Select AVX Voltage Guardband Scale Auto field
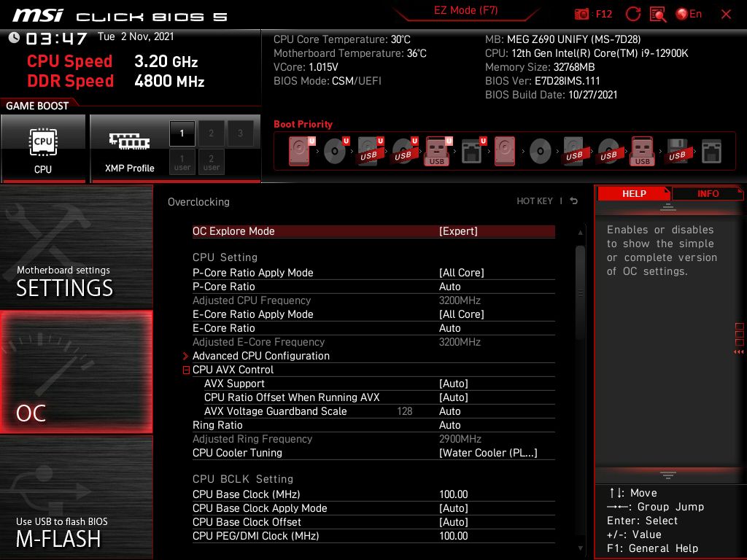 [449, 411]
